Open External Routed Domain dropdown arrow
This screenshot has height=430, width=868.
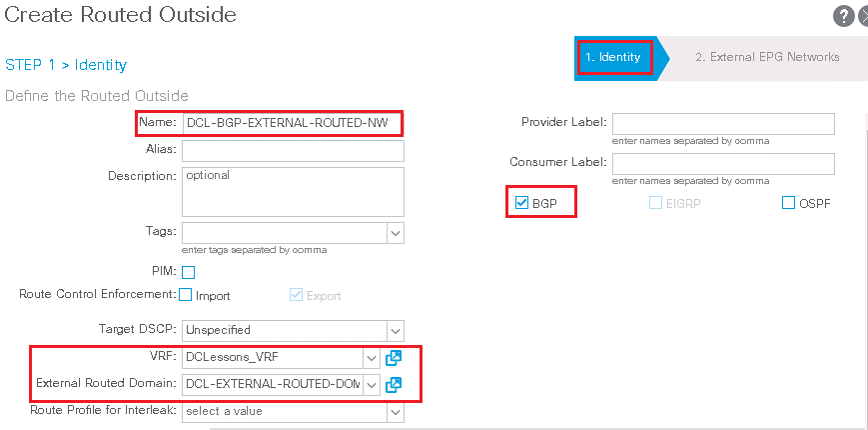pos(372,383)
